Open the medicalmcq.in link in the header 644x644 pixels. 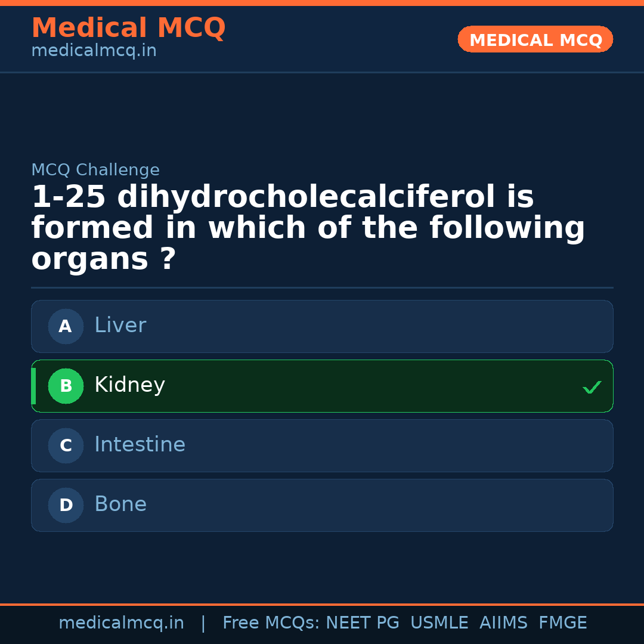pyautogui.click(x=94, y=51)
